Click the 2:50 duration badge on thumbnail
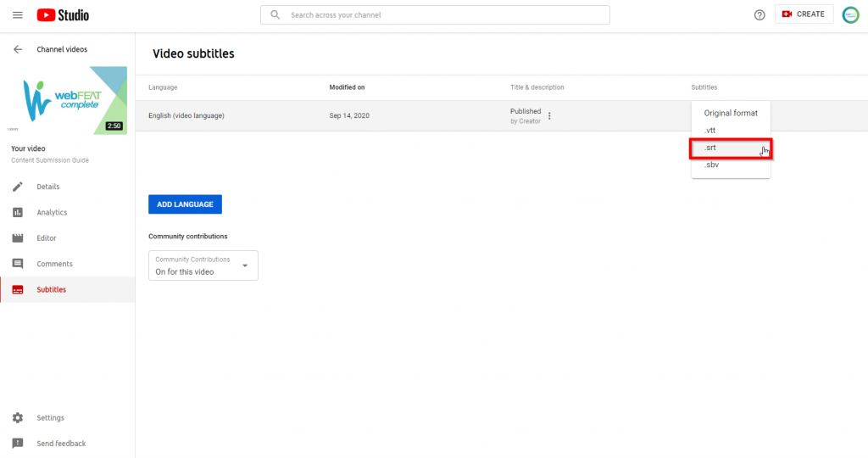The image size is (868, 458). coord(114,126)
